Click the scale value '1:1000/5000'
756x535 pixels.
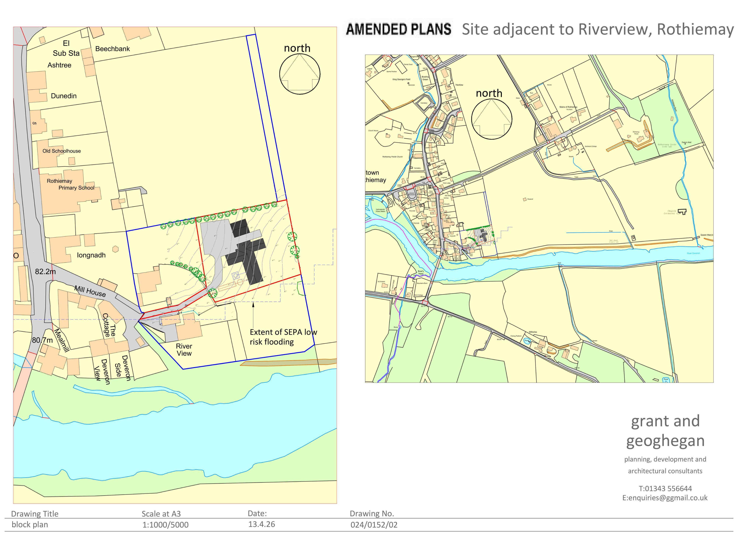[165, 525]
